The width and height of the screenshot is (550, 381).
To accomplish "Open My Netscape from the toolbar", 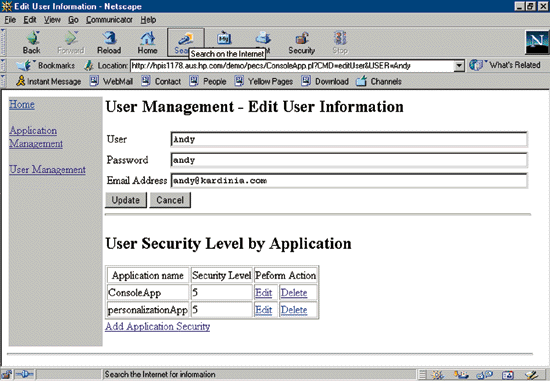I will [x=224, y=39].
